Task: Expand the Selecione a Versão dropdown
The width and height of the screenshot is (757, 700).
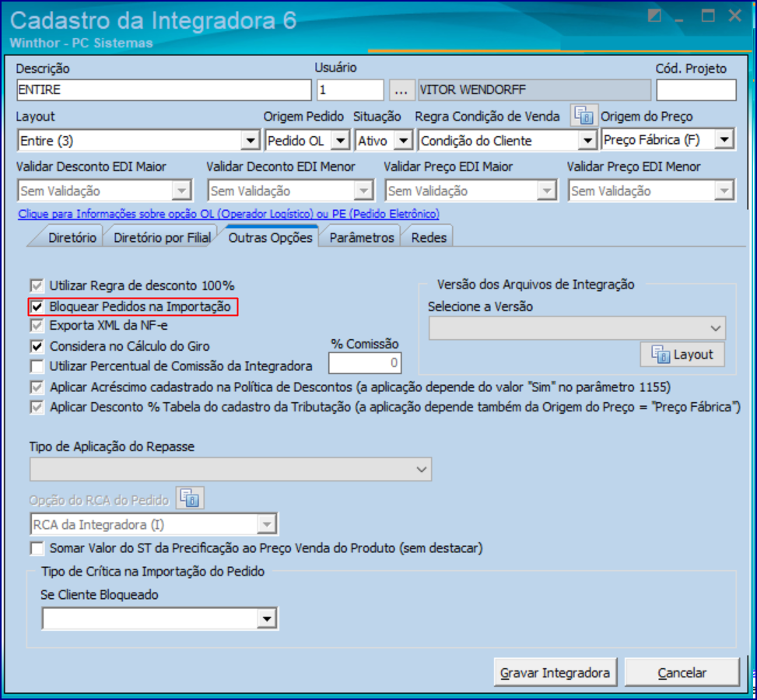Action: coord(577,328)
